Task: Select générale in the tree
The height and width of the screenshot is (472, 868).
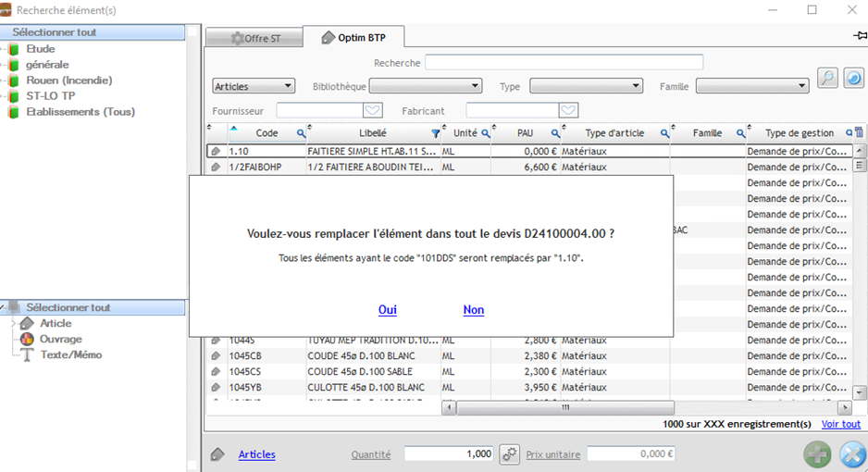Action: 47,65
